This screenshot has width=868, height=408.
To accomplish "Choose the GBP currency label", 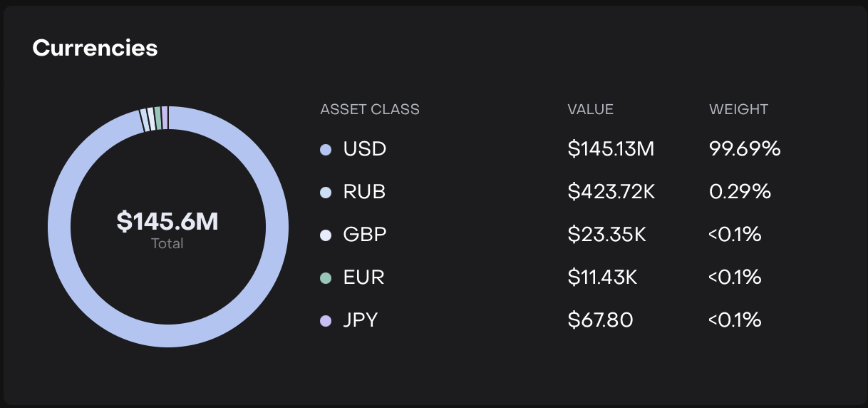I will click(365, 235).
